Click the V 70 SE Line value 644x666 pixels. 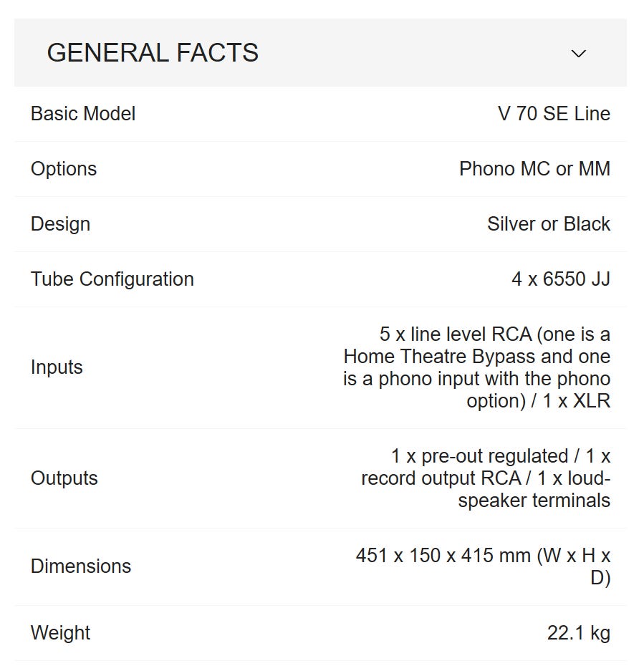tap(554, 114)
